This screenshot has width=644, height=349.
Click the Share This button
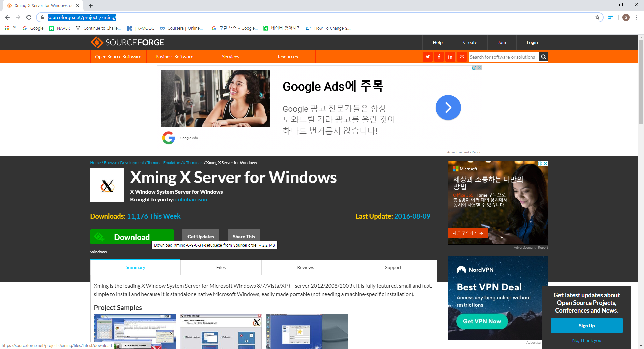244,237
